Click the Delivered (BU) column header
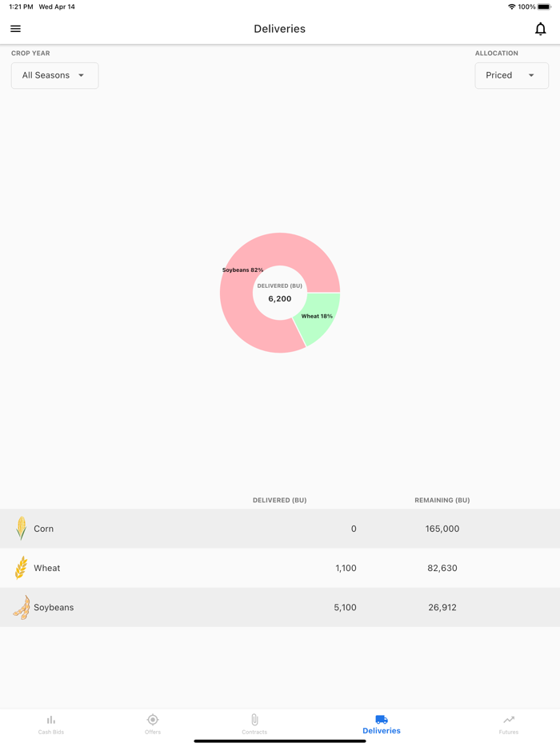The image size is (560, 747). [x=279, y=500]
